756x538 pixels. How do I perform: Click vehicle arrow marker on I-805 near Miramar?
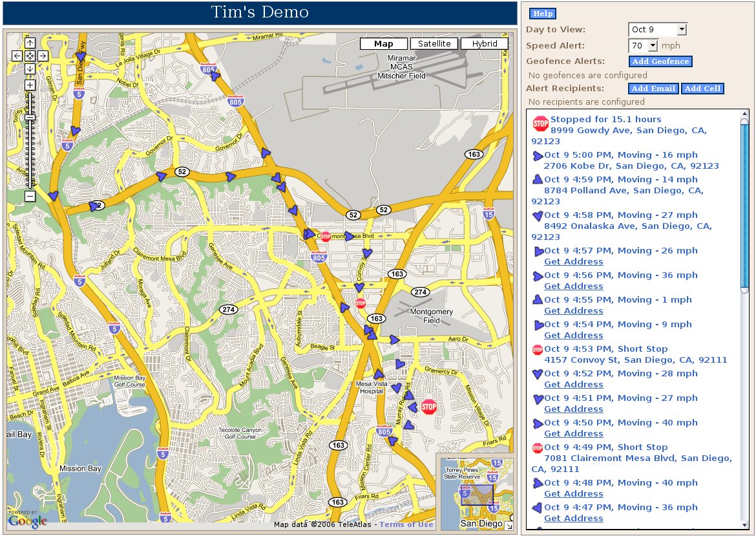coord(215,76)
